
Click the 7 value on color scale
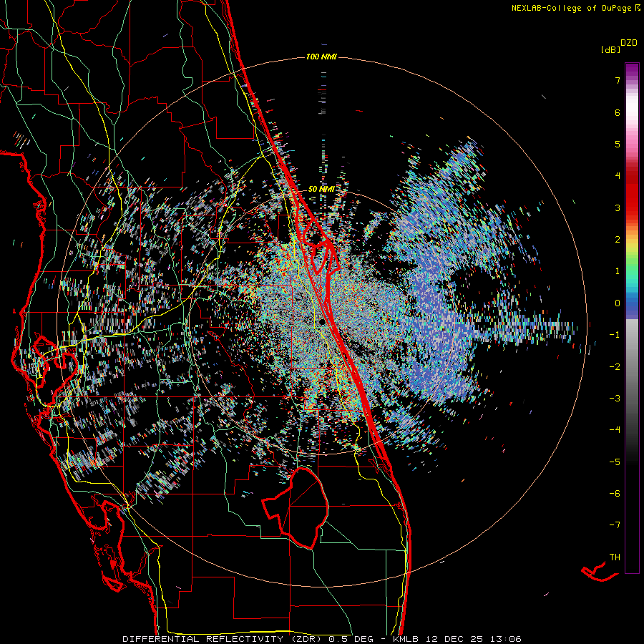tap(618, 80)
